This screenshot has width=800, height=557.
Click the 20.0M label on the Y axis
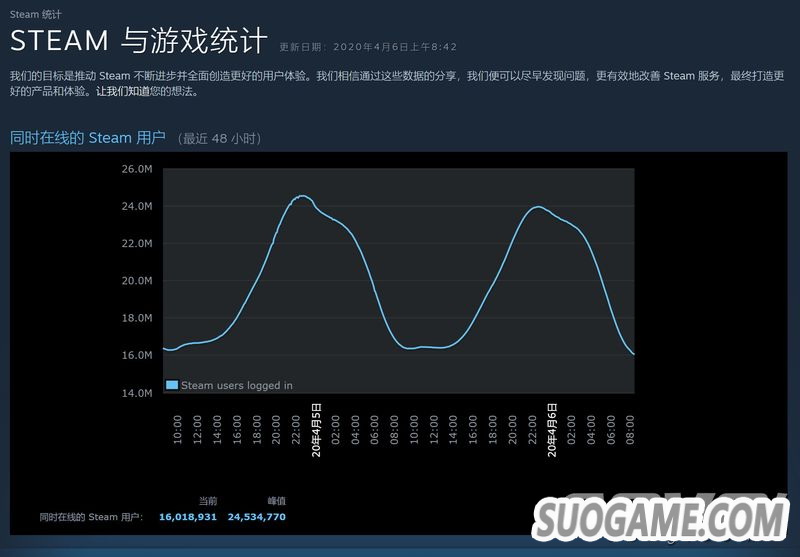pos(136,281)
